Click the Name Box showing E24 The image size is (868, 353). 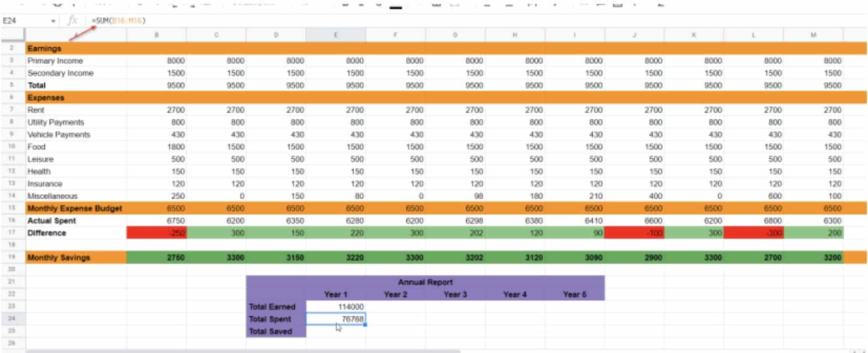click(22, 21)
